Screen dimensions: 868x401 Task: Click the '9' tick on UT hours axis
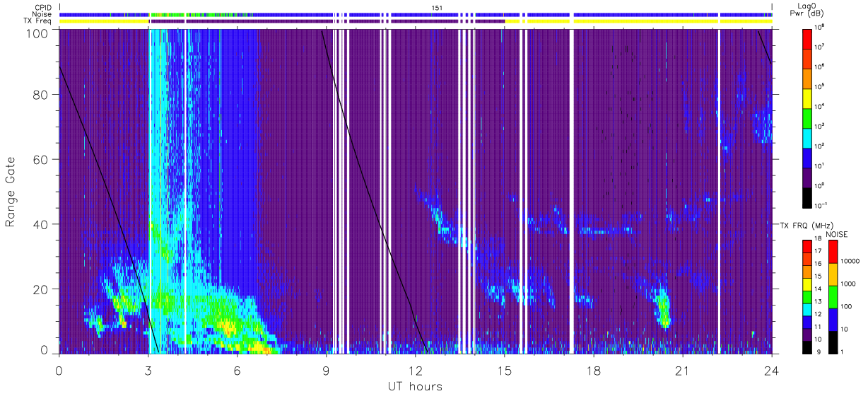[x=327, y=371]
